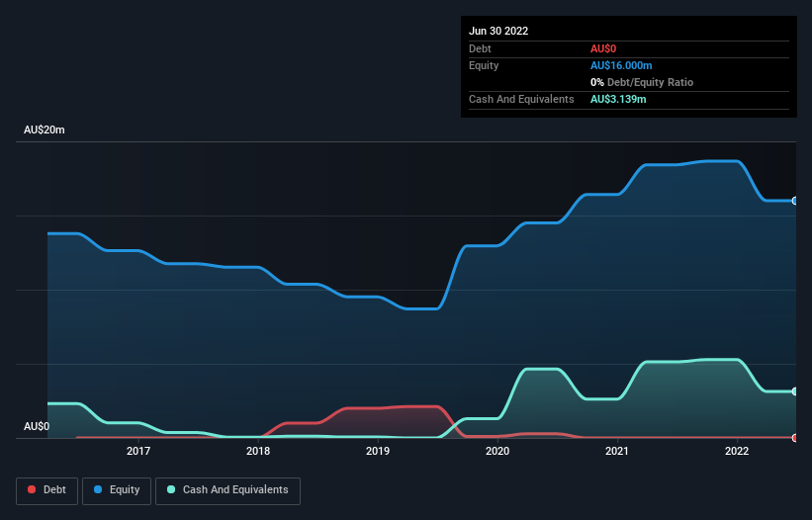Image resolution: width=812 pixels, height=520 pixels.
Task: Click the Debt row label in tooltip
Action: (x=480, y=48)
